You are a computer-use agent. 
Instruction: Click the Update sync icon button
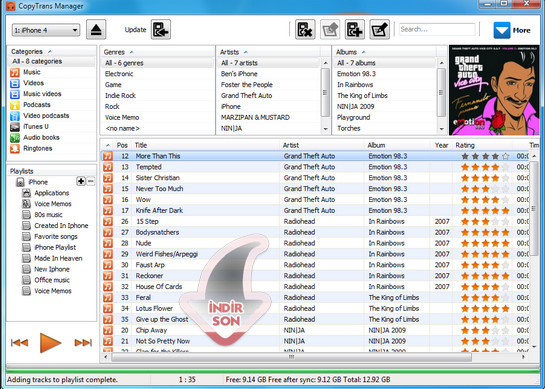pyautogui.click(x=161, y=30)
